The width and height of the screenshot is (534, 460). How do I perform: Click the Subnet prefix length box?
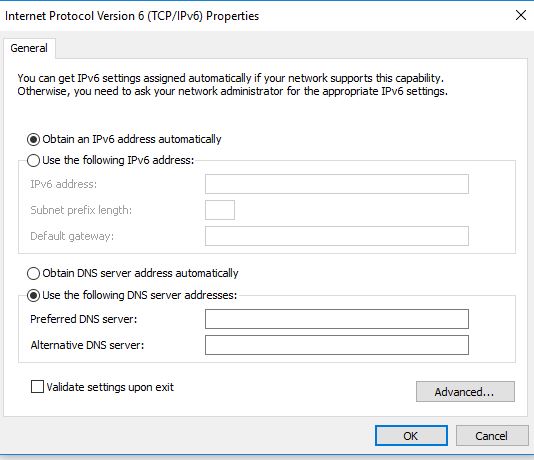pos(220,210)
